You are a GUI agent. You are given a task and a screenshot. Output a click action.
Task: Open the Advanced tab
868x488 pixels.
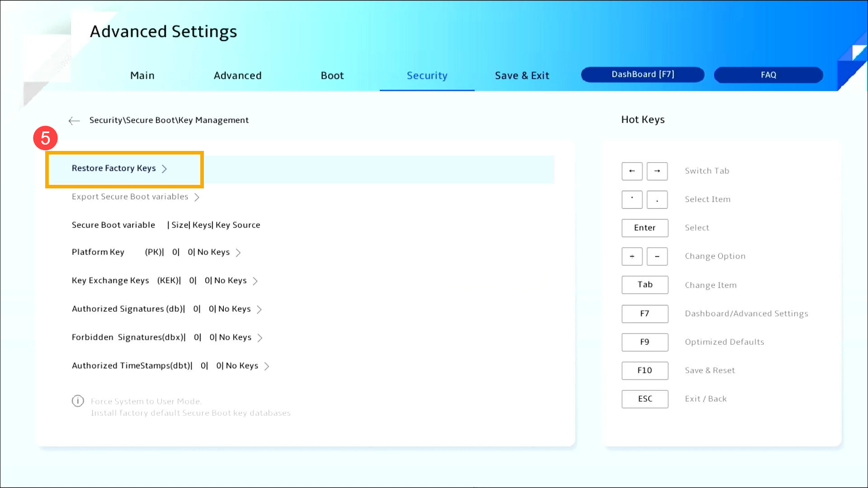pyautogui.click(x=237, y=75)
